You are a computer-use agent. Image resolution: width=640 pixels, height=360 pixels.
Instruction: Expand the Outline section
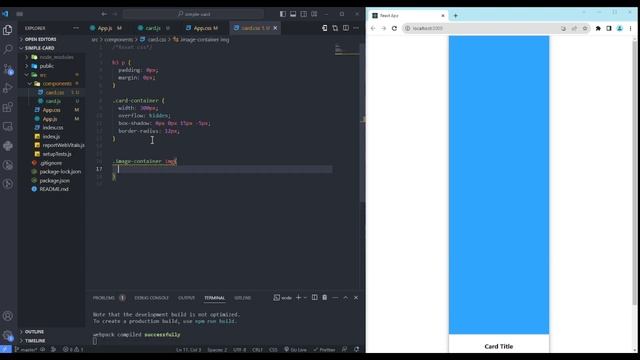pyautogui.click(x=34, y=332)
